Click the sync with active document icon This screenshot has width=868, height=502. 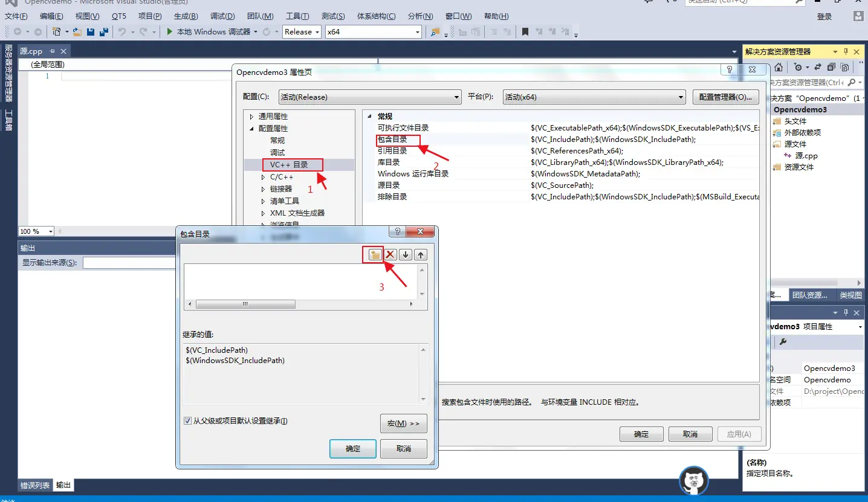[x=818, y=67]
